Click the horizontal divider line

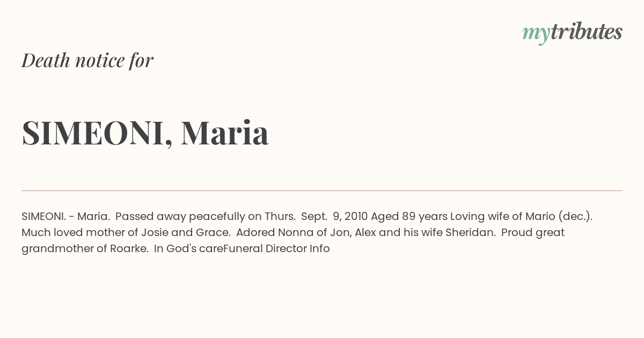tap(322, 190)
